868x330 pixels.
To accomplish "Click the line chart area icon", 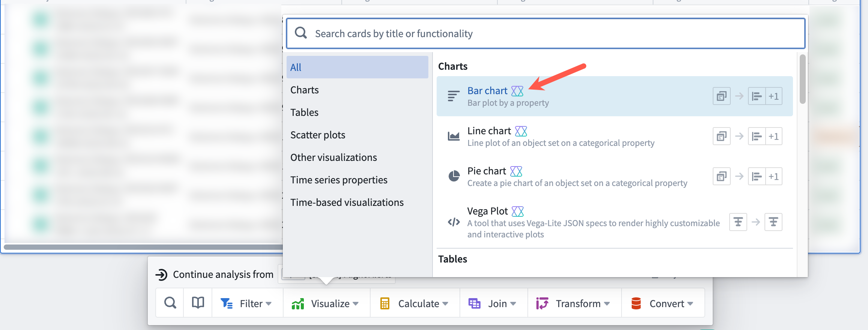I will (454, 136).
